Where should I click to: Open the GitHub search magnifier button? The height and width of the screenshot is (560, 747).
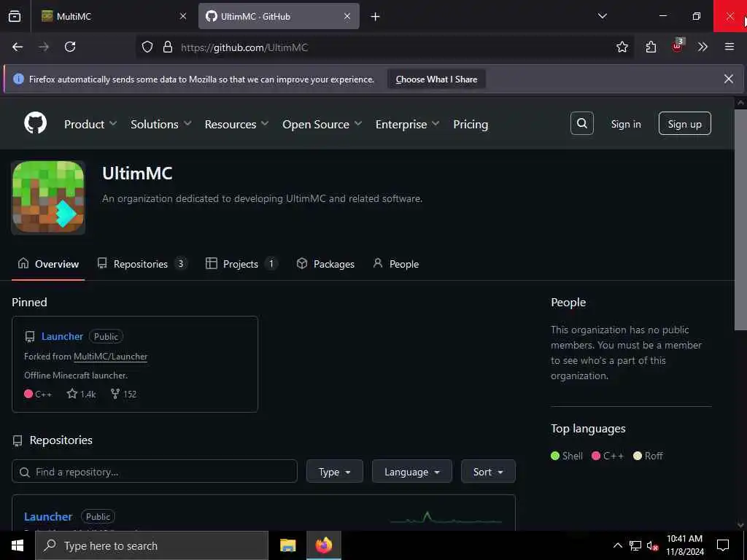click(x=581, y=123)
